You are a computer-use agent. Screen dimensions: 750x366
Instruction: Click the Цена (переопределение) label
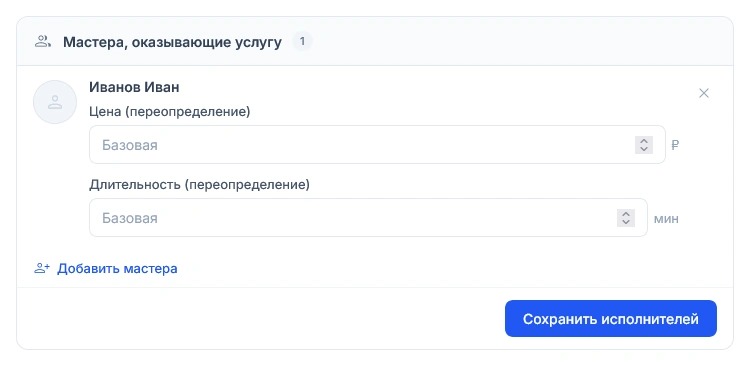(170, 111)
